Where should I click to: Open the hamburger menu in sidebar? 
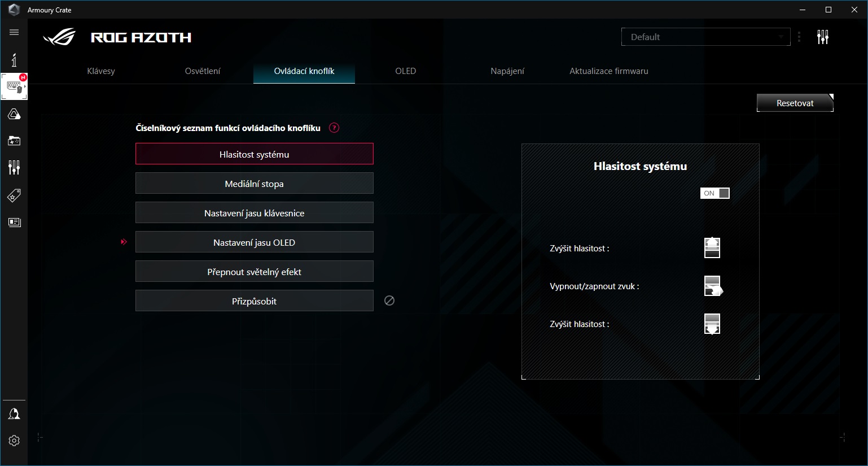(x=14, y=32)
